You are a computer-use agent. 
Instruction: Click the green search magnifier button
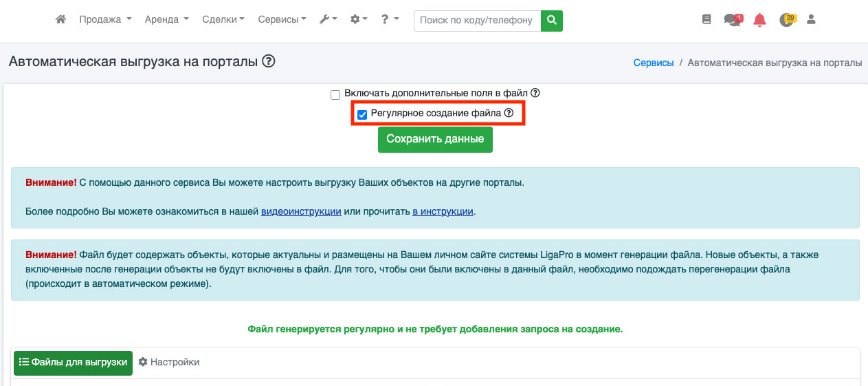[x=551, y=21]
